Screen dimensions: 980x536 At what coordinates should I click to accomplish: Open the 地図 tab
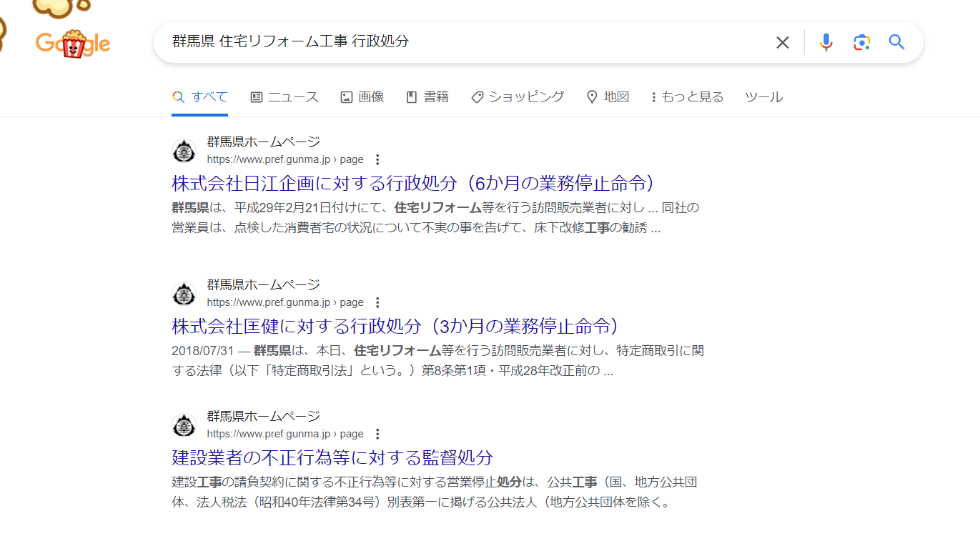tap(608, 97)
